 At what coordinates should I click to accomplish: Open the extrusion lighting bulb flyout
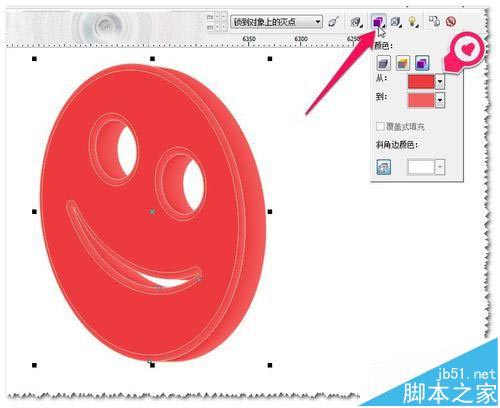pyautogui.click(x=413, y=22)
